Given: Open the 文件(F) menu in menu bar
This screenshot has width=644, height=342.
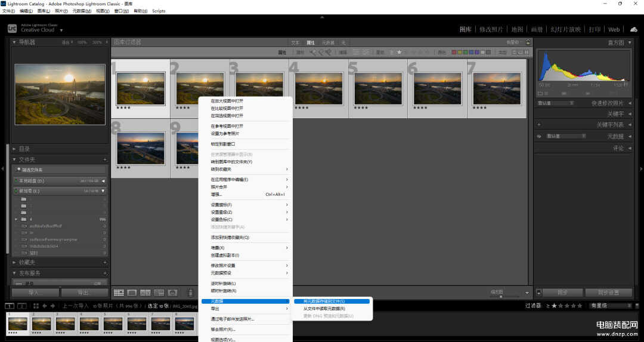Looking at the screenshot, I should click(8, 11).
